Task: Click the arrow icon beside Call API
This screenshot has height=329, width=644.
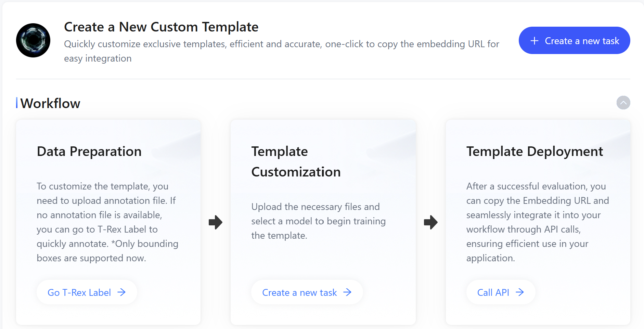Action: click(x=520, y=292)
